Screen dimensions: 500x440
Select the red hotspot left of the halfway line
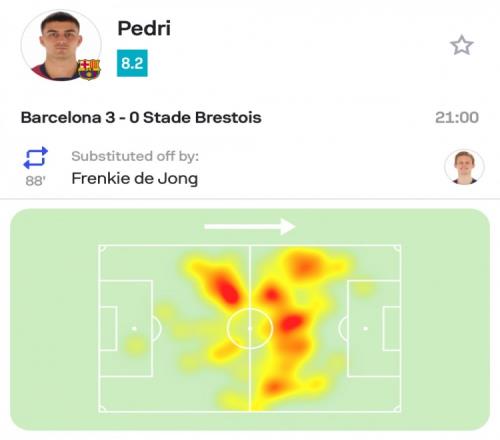pyautogui.click(x=226, y=290)
